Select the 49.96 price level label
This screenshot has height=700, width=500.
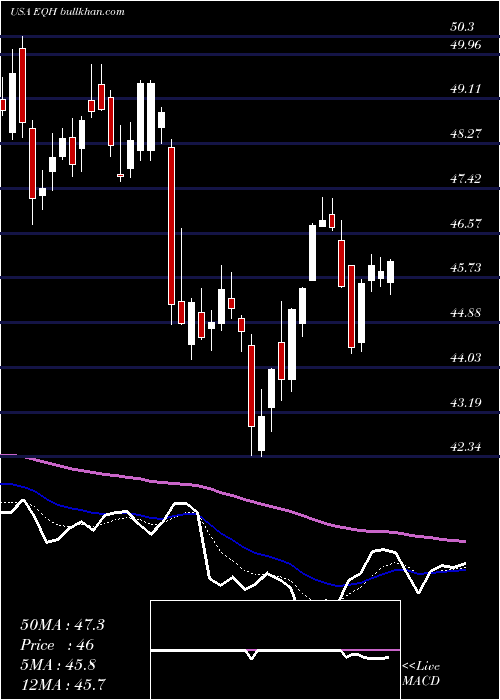(466, 45)
